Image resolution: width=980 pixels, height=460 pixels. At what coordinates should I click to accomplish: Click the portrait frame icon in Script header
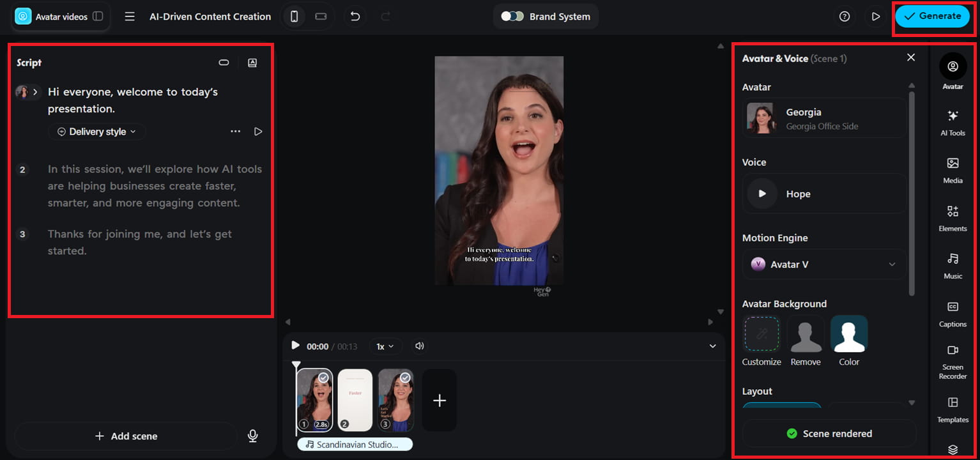(x=252, y=63)
